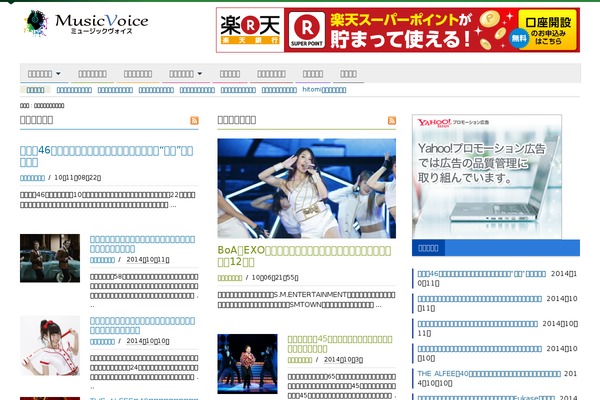The height and width of the screenshot is (400, 600).
Task: Open the BoA EXO headline link
Action: tap(304, 256)
